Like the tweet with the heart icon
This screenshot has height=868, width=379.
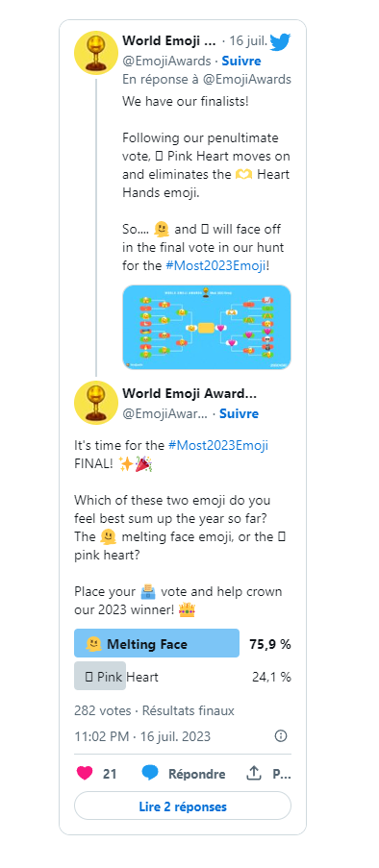(85, 774)
